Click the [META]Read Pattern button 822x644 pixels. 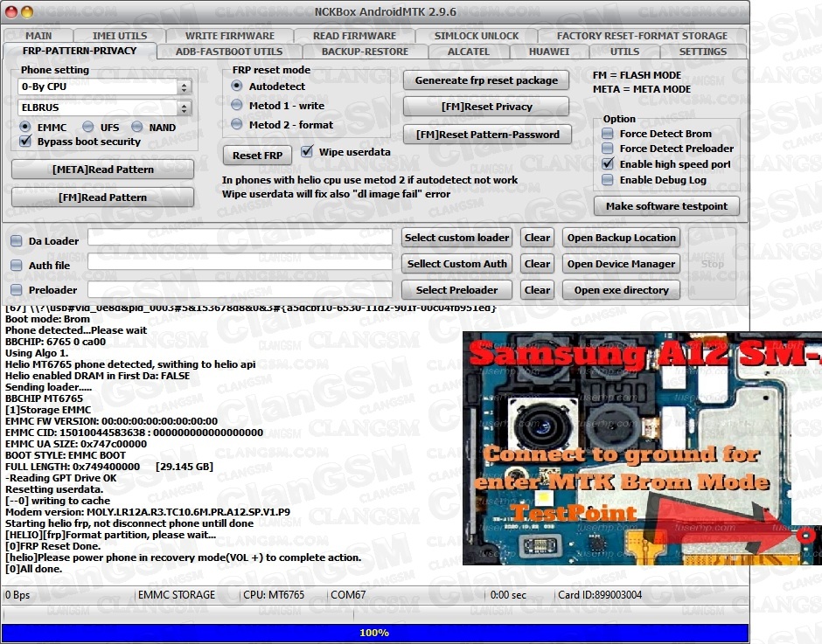[x=102, y=170]
